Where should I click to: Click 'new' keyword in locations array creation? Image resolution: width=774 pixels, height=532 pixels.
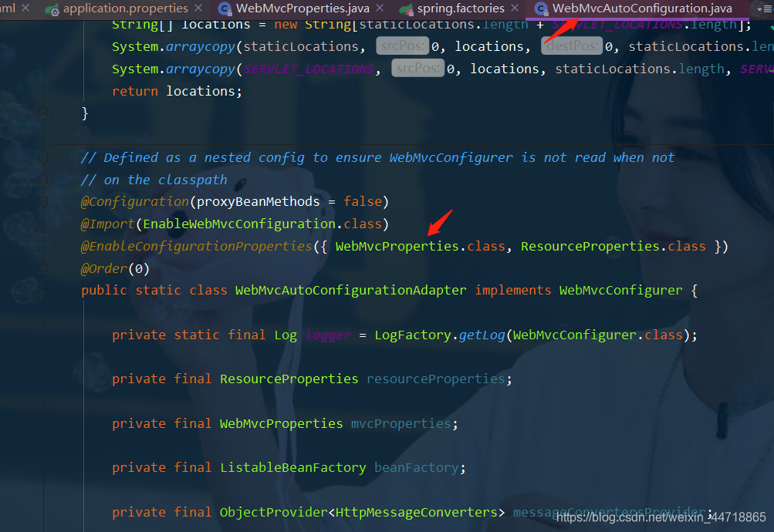(x=286, y=24)
